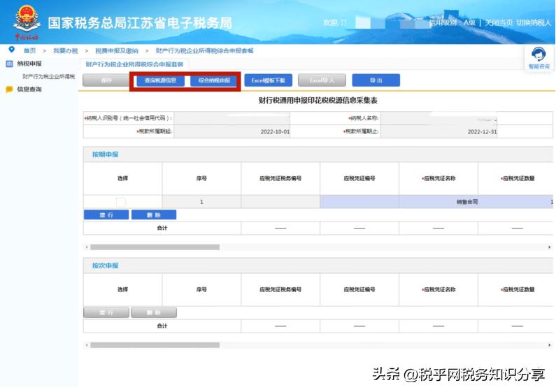Click 切换纳税人 in the header
The height and width of the screenshot is (392, 556).
[x=534, y=22]
